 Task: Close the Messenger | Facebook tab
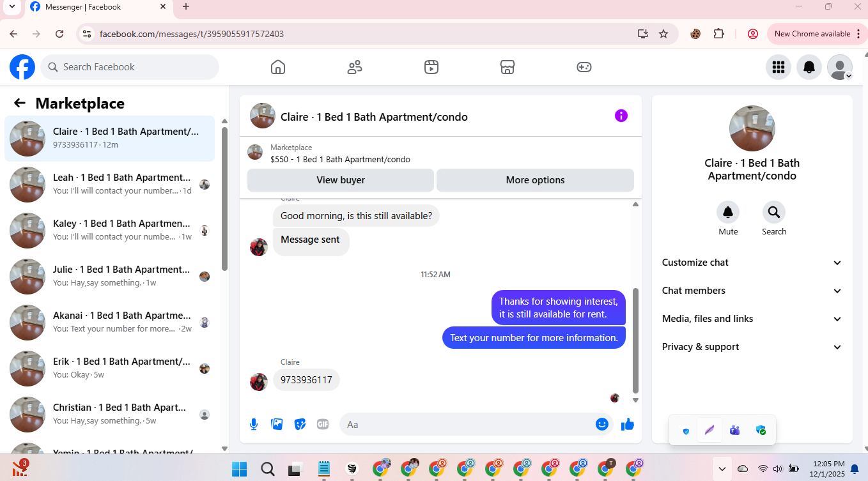click(x=163, y=7)
